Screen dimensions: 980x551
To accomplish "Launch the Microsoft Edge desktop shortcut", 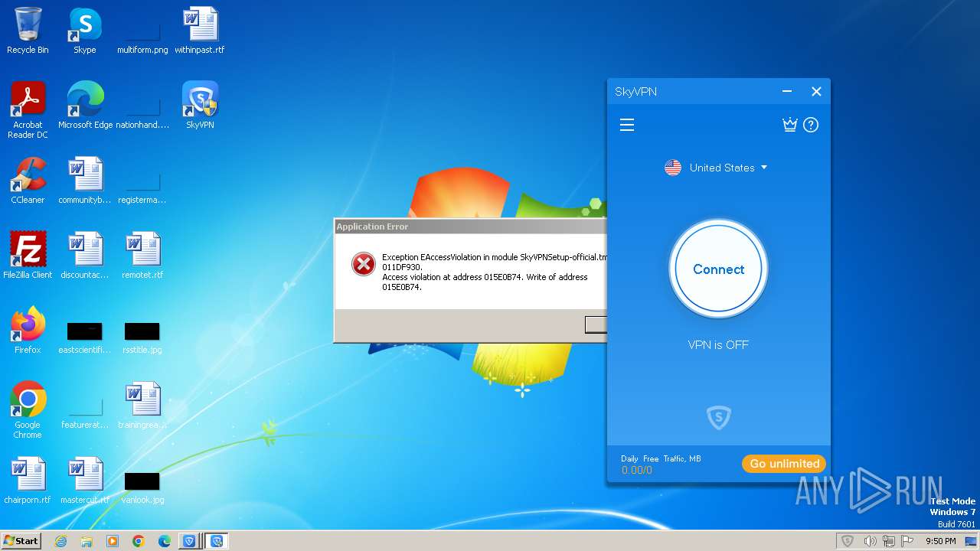I will 85,106.
